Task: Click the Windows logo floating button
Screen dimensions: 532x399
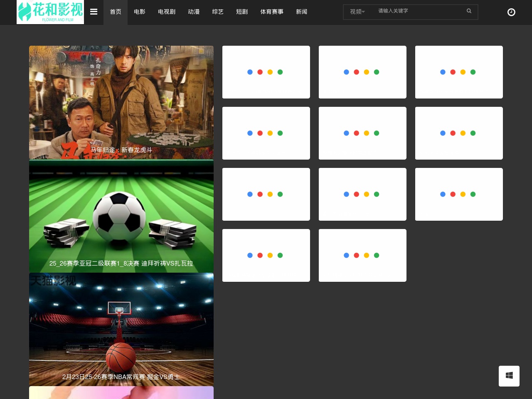Action: point(509,376)
